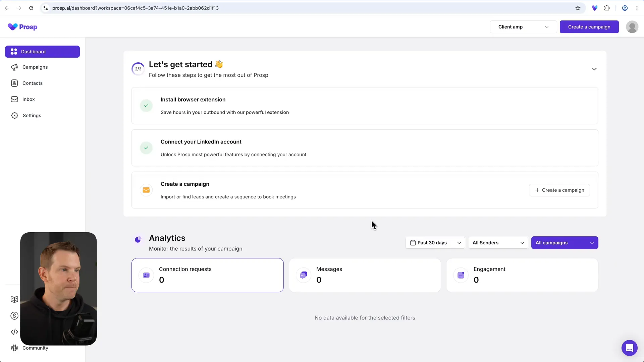Reload the page
This screenshot has height=362, width=644.
(x=31, y=8)
